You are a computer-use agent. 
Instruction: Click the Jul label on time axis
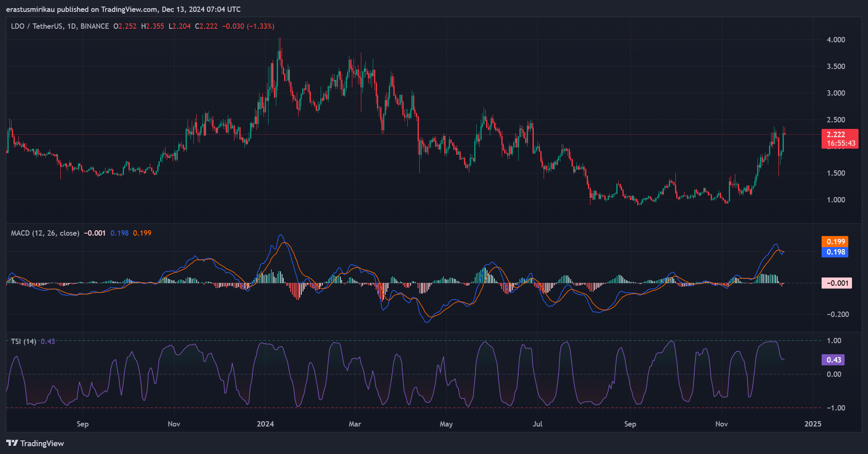click(x=537, y=424)
